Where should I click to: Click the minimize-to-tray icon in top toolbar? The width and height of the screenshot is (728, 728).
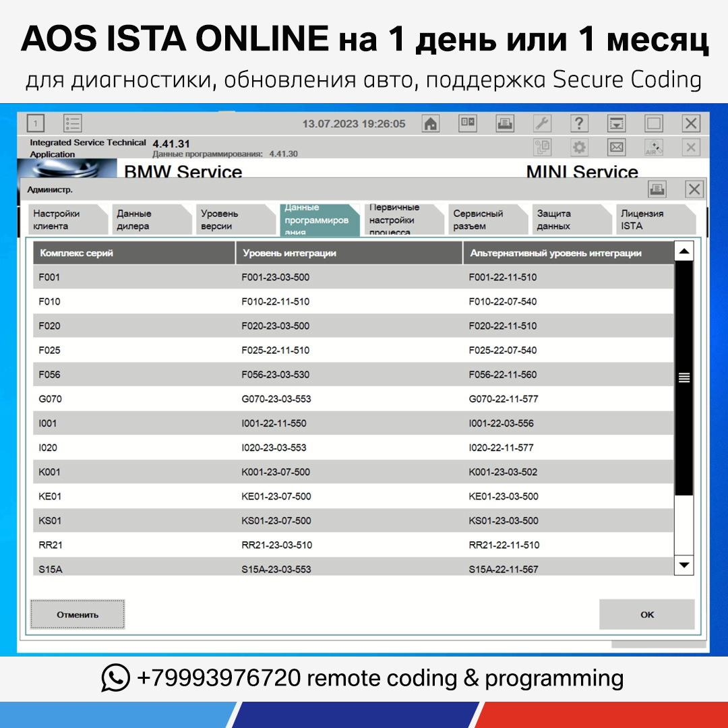click(x=616, y=123)
